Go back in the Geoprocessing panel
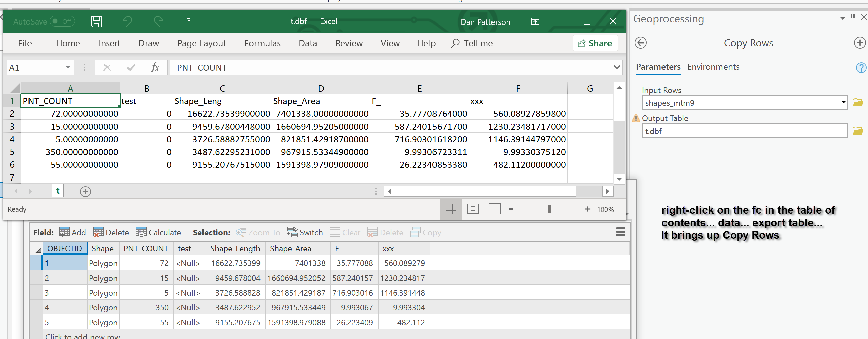868x339 pixels. [x=641, y=43]
